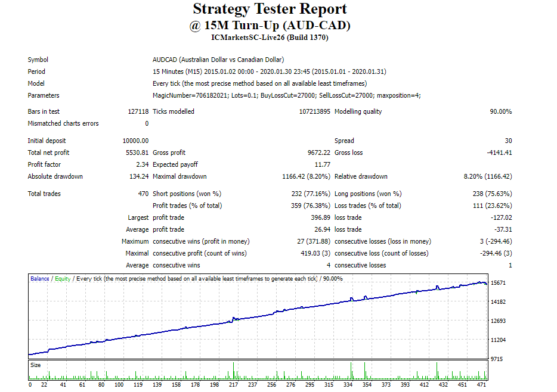Click the Mismatched charts errors label

tap(63, 123)
